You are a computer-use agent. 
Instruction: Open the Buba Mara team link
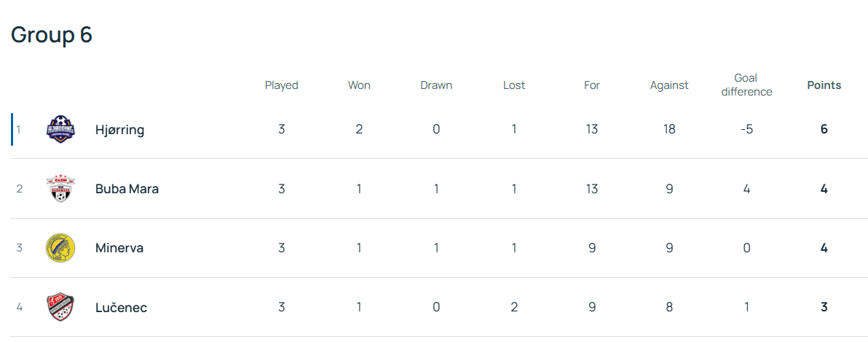click(127, 189)
